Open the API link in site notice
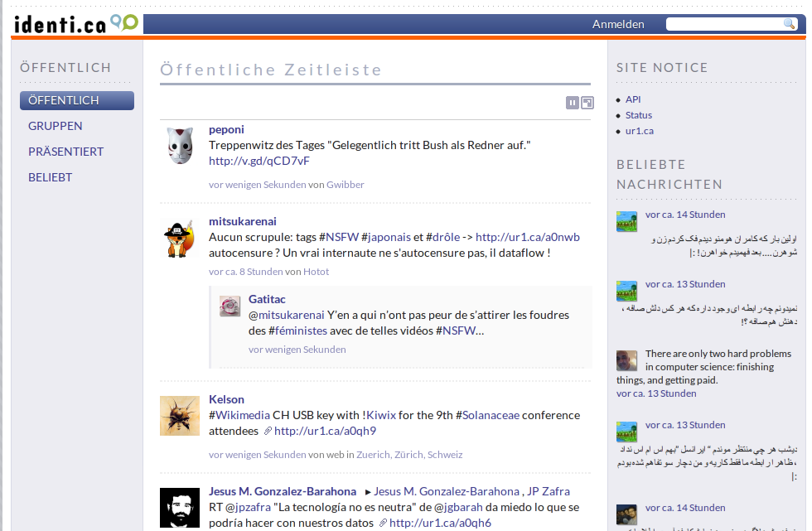The width and height of the screenshot is (812, 531). (633, 99)
